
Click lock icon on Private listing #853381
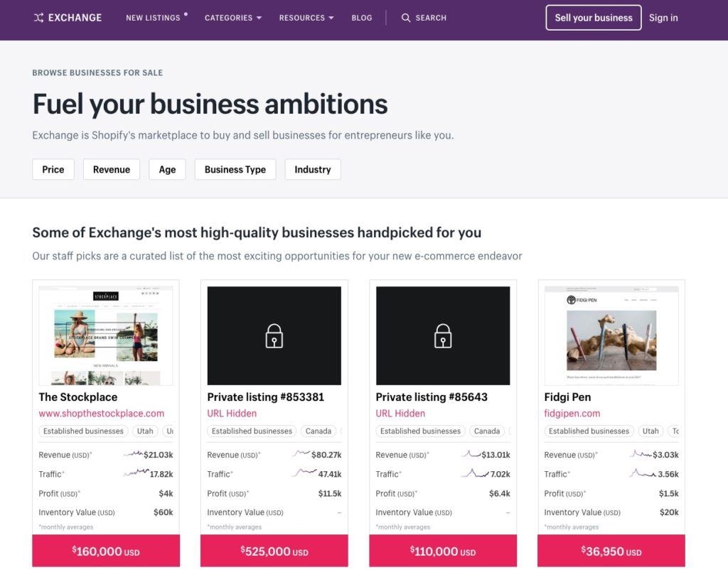click(274, 335)
